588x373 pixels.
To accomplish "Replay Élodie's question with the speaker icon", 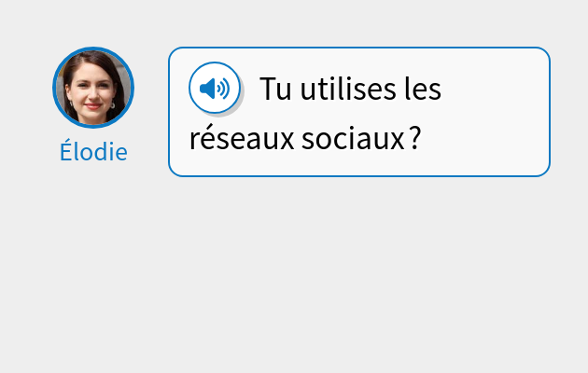I will point(215,89).
